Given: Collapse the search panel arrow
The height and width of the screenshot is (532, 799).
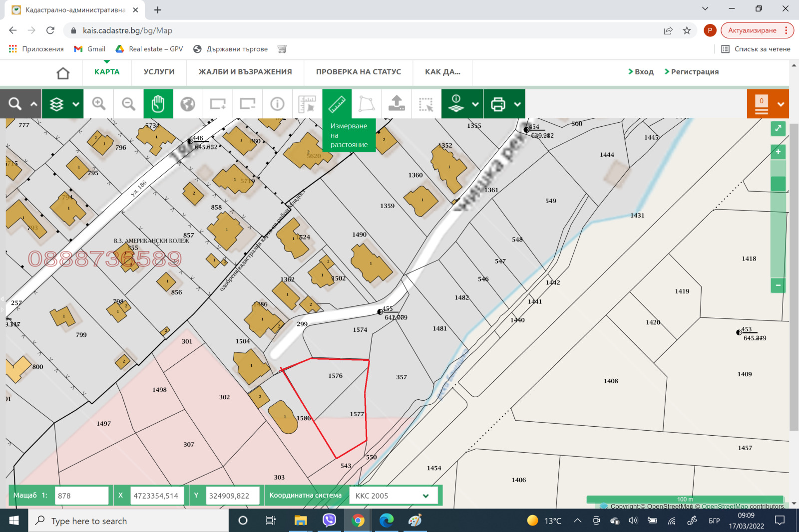Looking at the screenshot, I should pos(34,104).
